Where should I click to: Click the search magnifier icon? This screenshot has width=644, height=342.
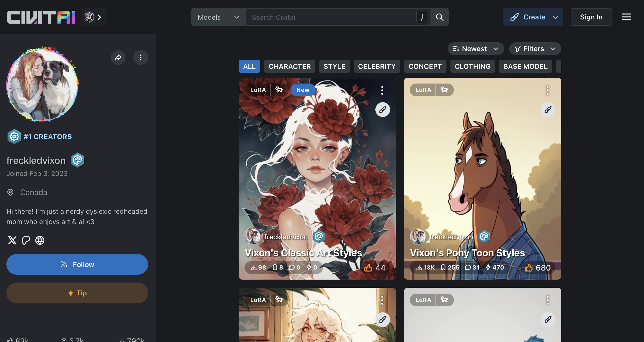[440, 17]
